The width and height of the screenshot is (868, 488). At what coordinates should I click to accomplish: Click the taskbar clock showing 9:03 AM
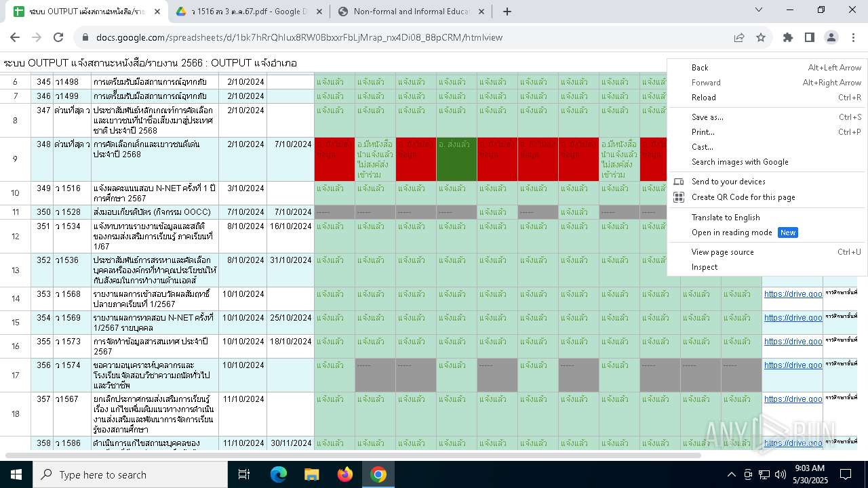809,474
